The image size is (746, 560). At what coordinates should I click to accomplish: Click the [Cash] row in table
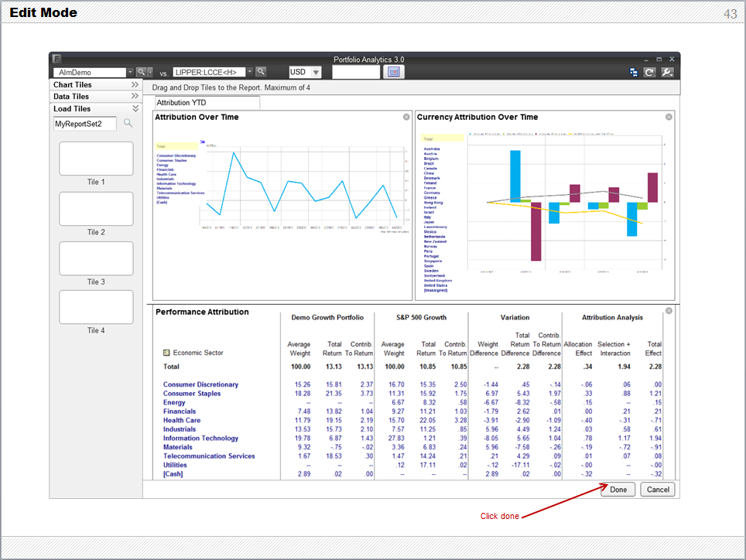tap(173, 474)
